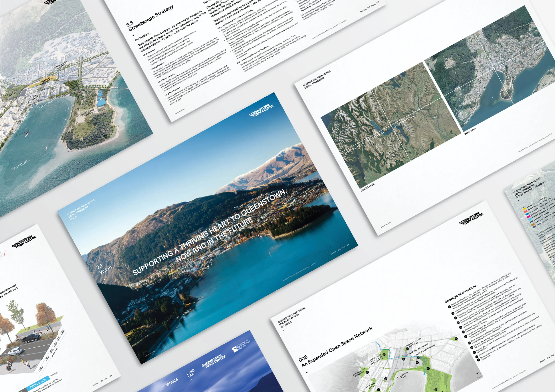Click Queenstown Town Centre logo on streetscape section page
The height and width of the screenshot is (392, 555).
tap(24, 242)
